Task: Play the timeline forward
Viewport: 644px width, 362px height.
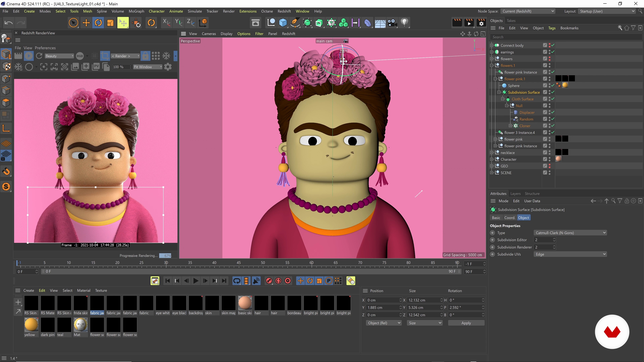Action: (x=196, y=281)
